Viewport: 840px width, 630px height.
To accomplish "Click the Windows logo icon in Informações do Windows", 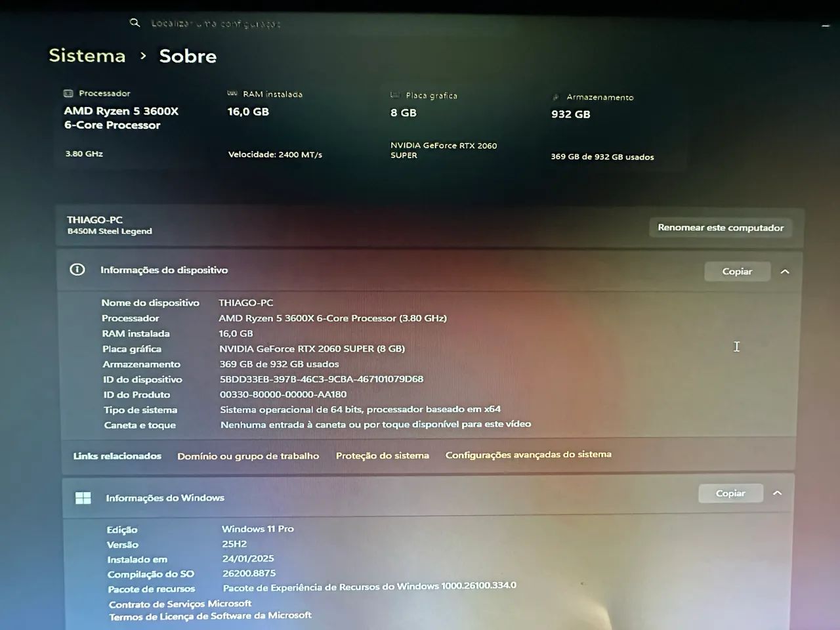I will click(x=83, y=498).
